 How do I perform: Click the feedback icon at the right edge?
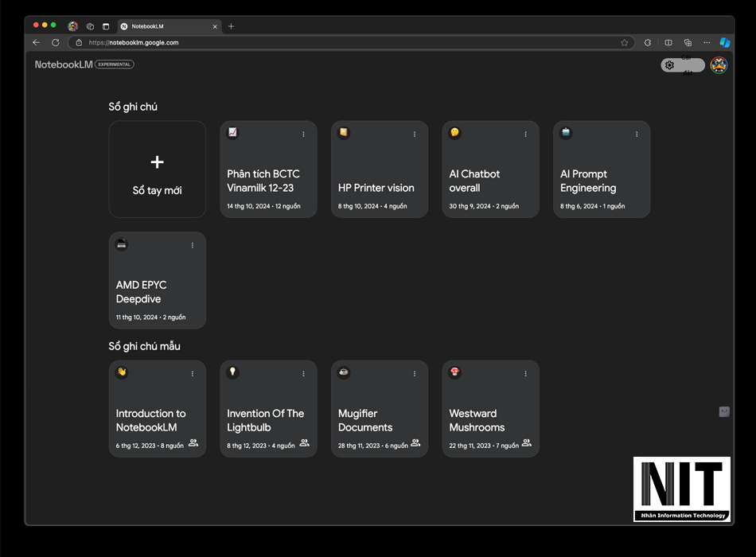pyautogui.click(x=724, y=411)
